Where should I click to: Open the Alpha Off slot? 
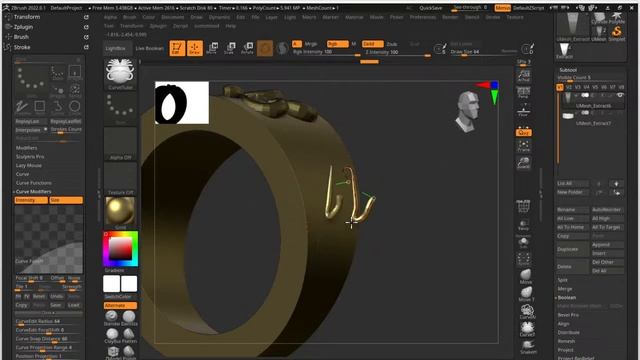point(120,144)
